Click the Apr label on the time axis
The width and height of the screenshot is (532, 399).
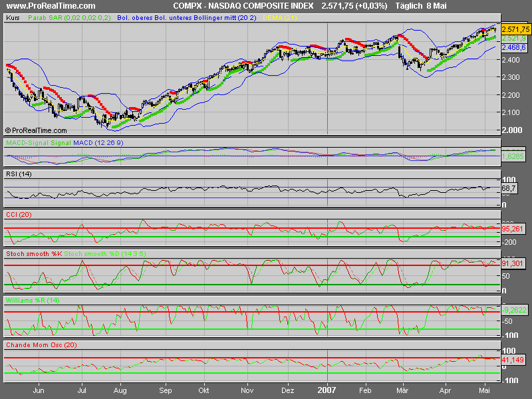pyautogui.click(x=445, y=390)
